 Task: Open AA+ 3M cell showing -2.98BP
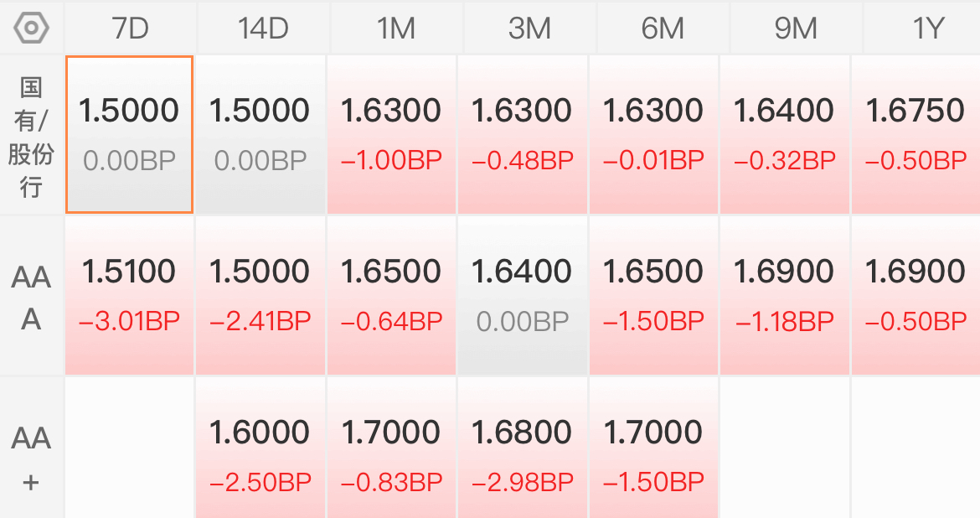(x=523, y=448)
